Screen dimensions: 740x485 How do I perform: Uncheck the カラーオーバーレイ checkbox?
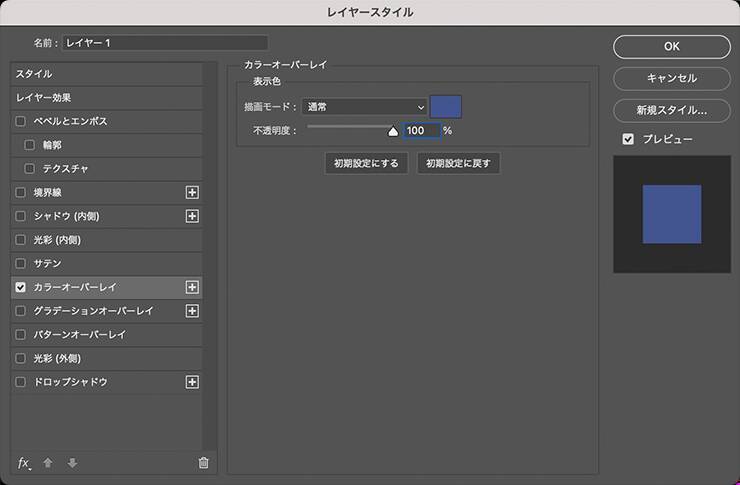pos(21,287)
